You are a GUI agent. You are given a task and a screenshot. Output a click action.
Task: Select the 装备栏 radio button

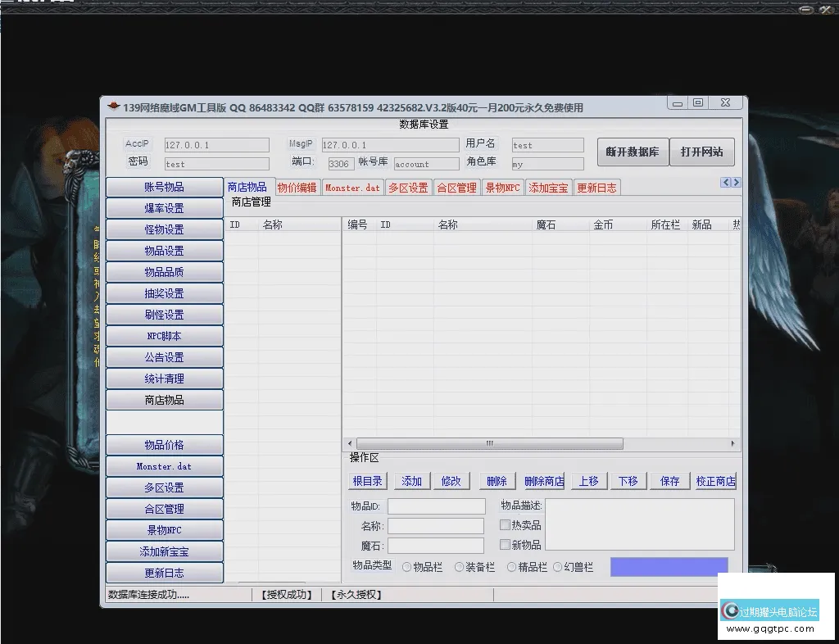point(458,566)
